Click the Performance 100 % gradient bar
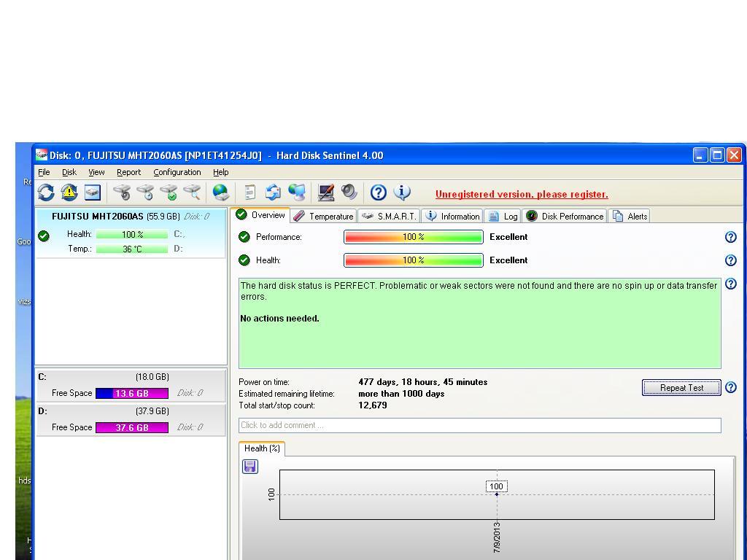Screen dimensions: 747x560 pyautogui.click(x=413, y=237)
